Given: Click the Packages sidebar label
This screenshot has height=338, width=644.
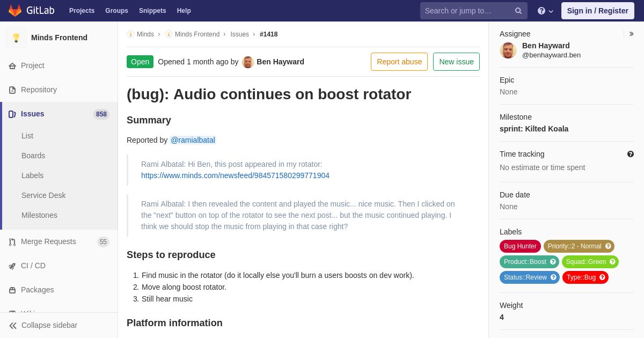Looking at the screenshot, I should tap(38, 290).
